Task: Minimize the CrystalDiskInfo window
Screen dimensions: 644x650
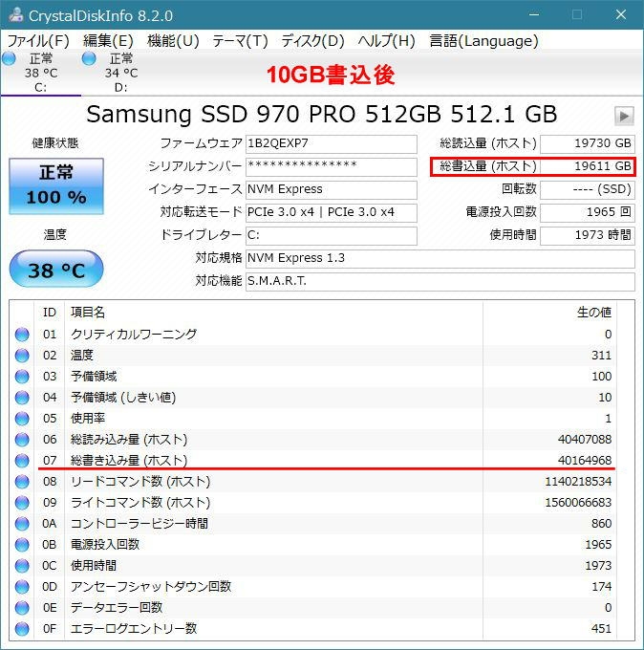Action: pyautogui.click(x=534, y=14)
